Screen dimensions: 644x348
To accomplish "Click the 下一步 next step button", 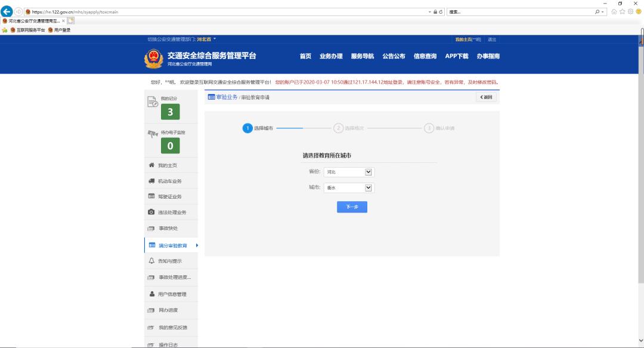I will (x=351, y=207).
